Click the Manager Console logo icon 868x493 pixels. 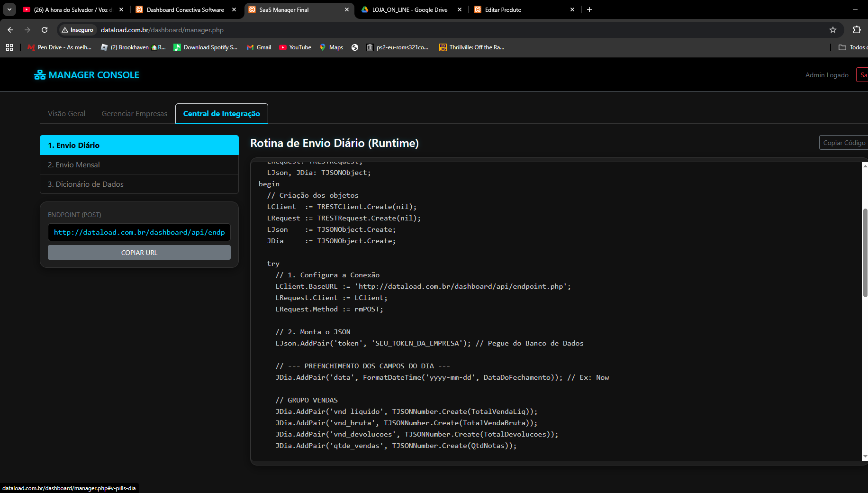(40, 75)
